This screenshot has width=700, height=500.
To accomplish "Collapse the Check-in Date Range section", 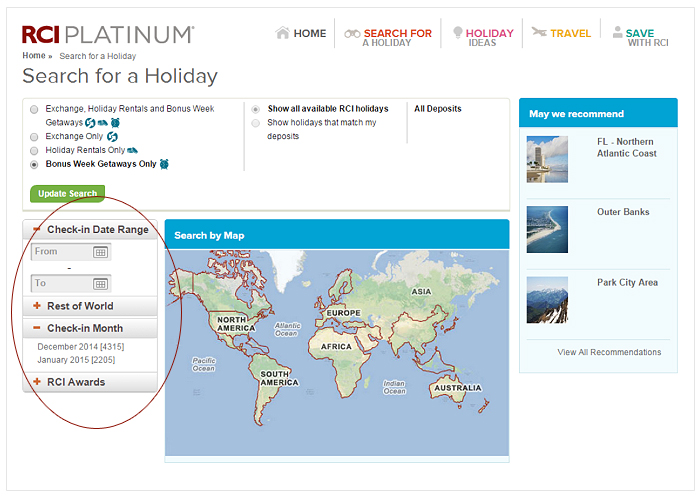I will tap(37, 230).
